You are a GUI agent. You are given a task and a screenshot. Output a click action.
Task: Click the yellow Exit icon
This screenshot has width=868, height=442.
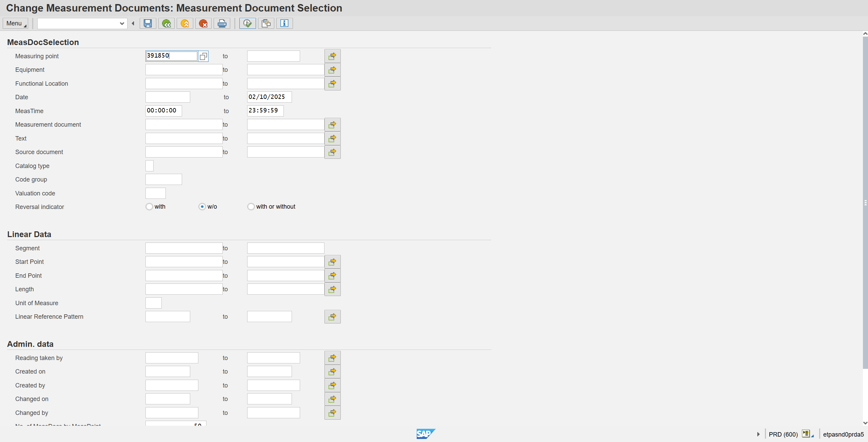185,23
